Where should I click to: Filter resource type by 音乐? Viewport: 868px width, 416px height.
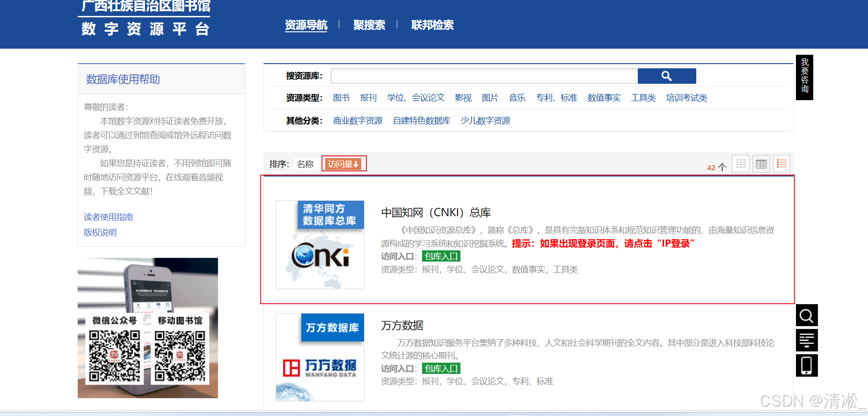(x=517, y=98)
